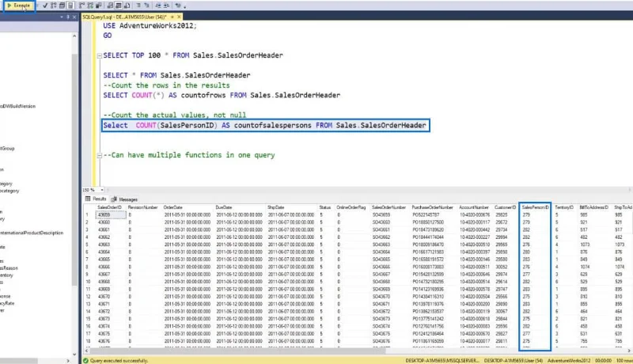The height and width of the screenshot is (364, 633).
Task: Click the Parse query checkmark icon
Action: point(45,6)
